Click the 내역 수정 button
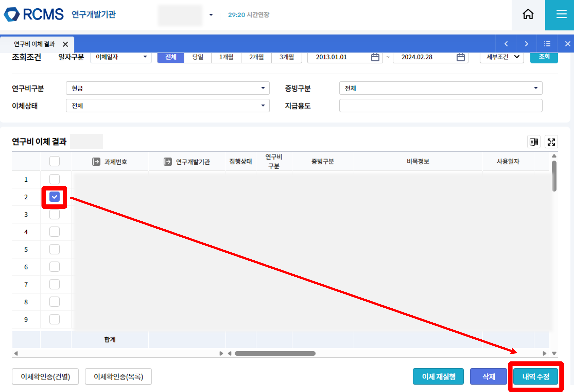 coord(535,376)
